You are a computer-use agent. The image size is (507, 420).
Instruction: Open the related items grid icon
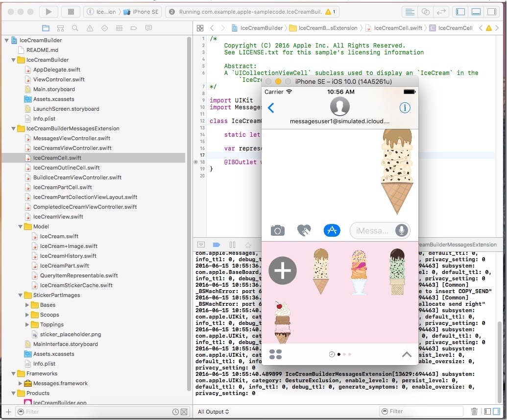[200, 28]
